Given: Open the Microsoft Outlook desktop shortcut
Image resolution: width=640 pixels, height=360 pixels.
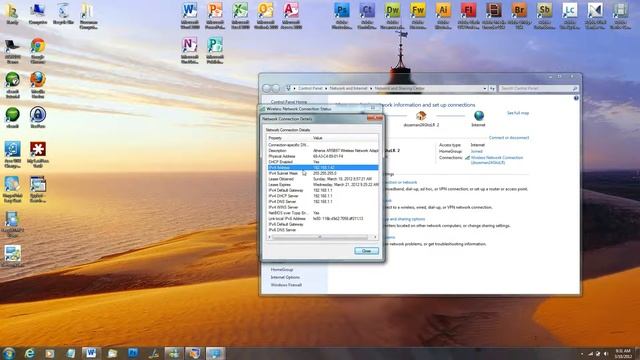Looking at the screenshot, I should [266, 16].
